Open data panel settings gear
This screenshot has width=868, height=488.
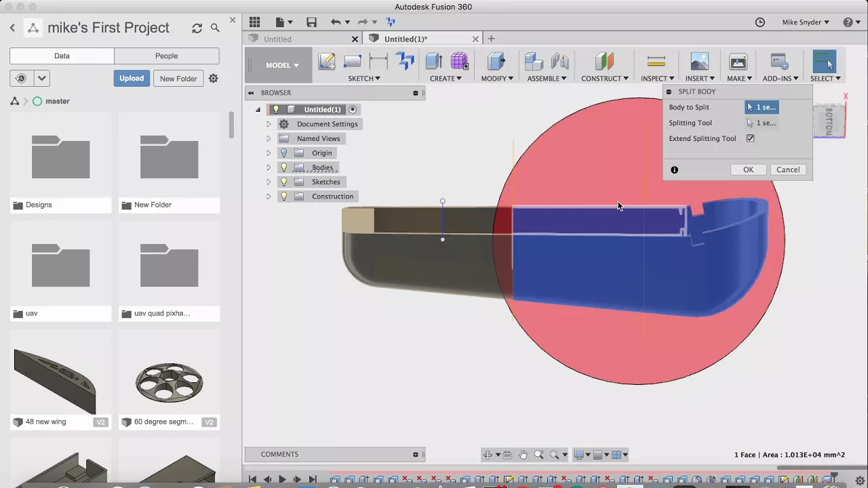[x=213, y=79]
